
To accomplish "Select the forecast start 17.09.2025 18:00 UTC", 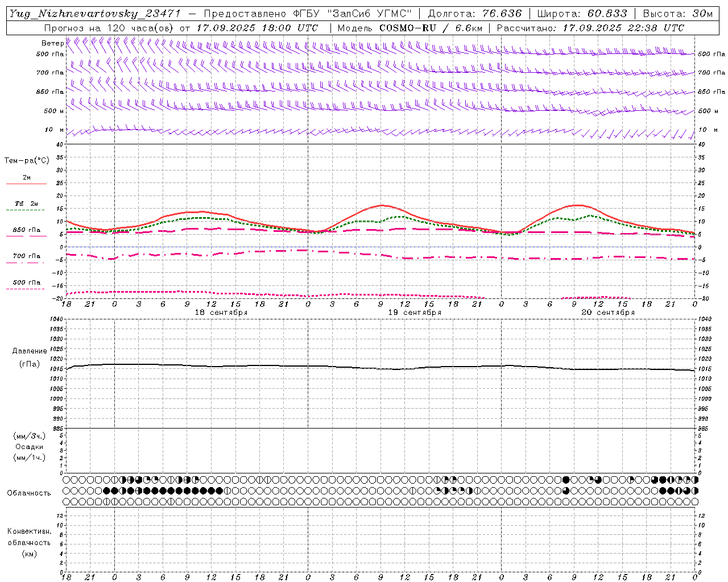I will (x=257, y=28).
